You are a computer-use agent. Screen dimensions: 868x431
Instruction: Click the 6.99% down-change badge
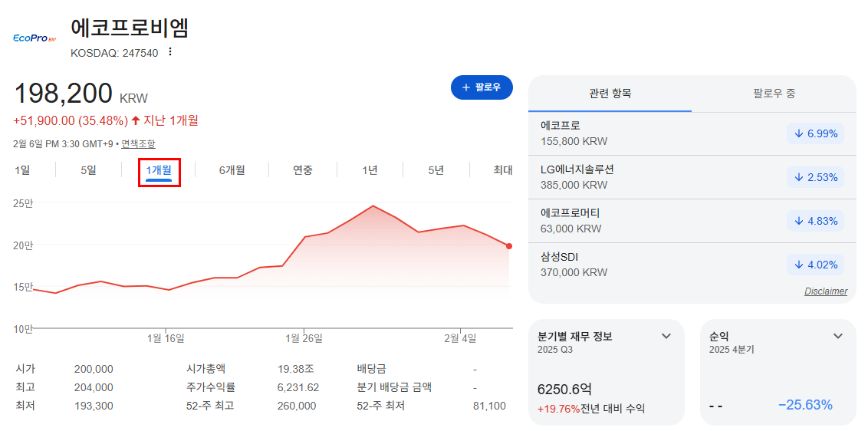pos(815,133)
